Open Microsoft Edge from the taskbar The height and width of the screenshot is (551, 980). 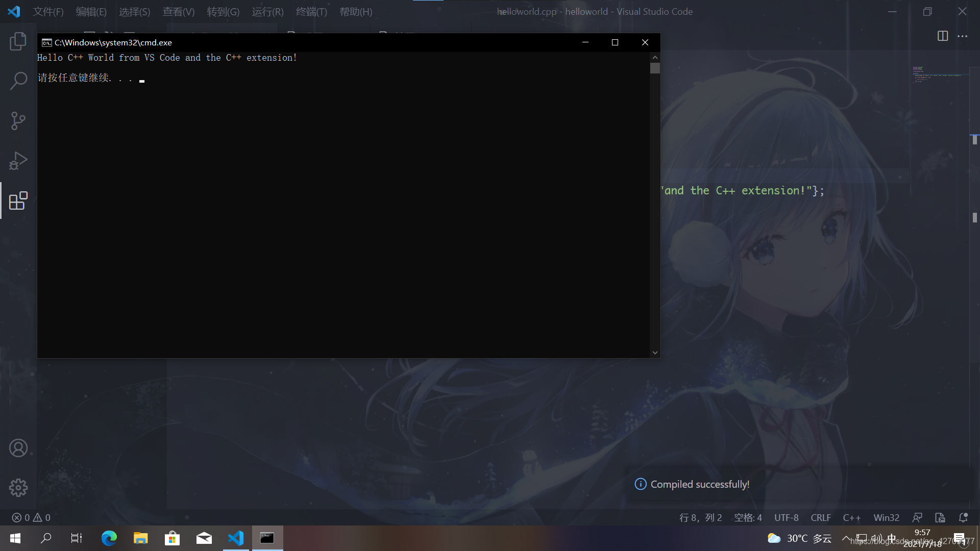[x=109, y=538]
